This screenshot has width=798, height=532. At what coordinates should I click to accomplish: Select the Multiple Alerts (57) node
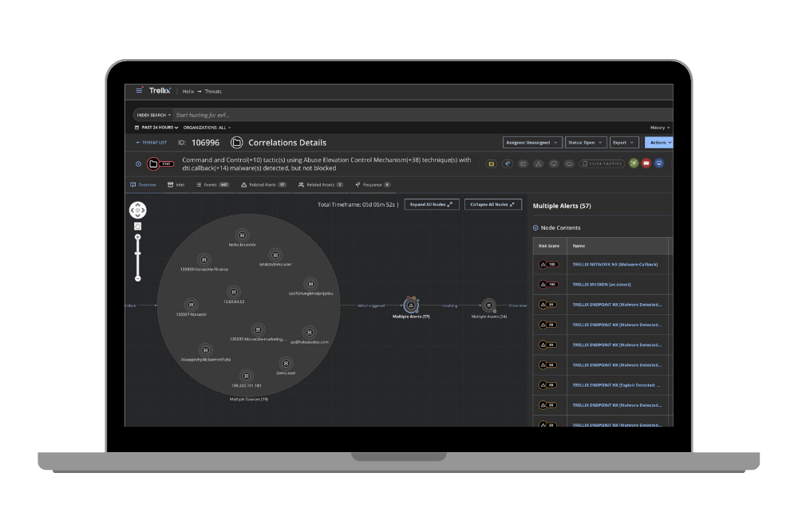point(411,305)
